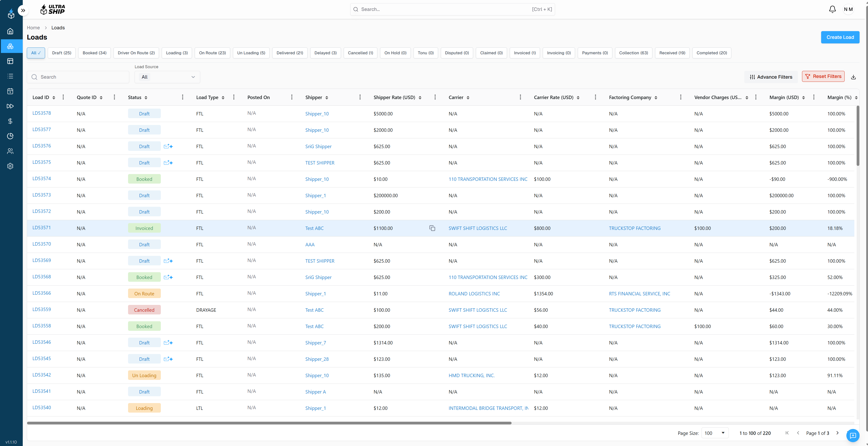Click the Create Load button

[x=840, y=37]
